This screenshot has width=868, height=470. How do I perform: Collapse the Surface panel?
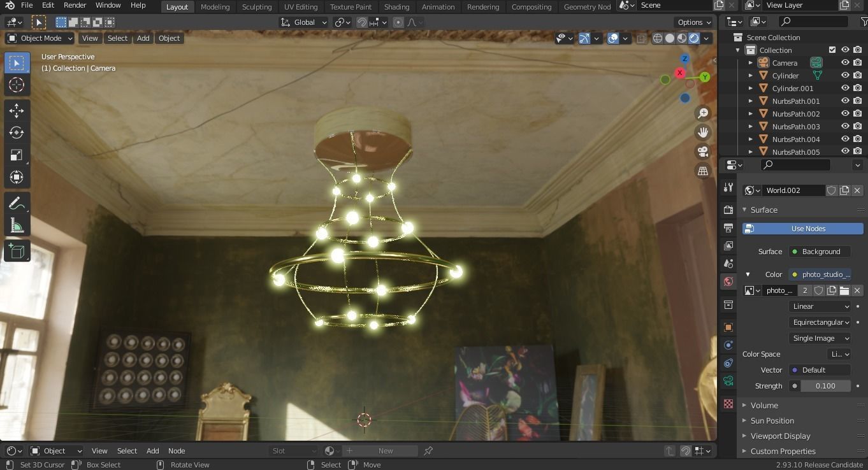pos(763,210)
